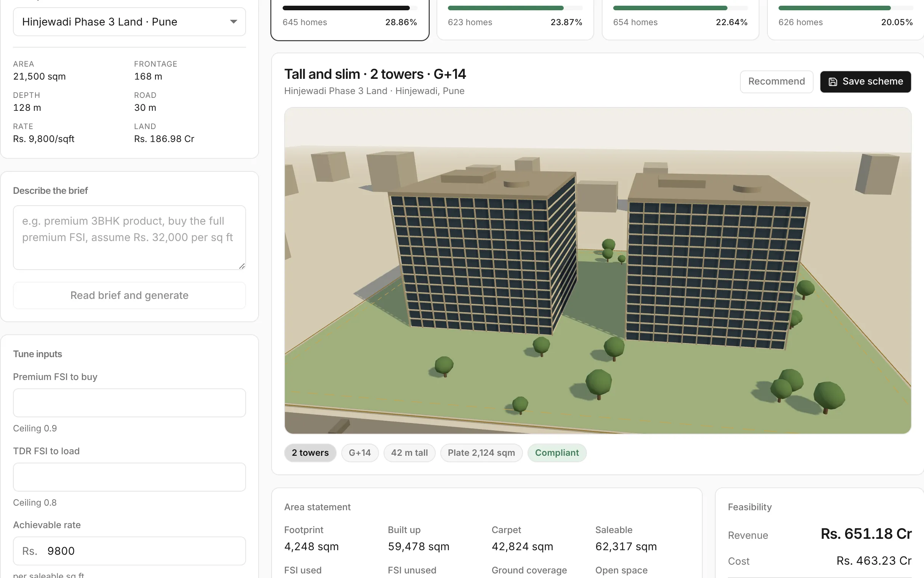Click the Plate 2,124 sqm chip
This screenshot has height=578, width=924.
[481, 453]
